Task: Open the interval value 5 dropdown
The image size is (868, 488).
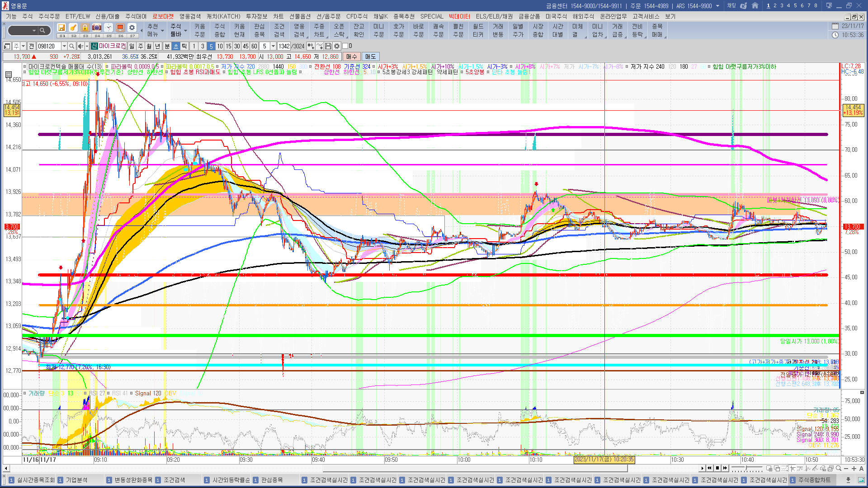Action: point(273,46)
